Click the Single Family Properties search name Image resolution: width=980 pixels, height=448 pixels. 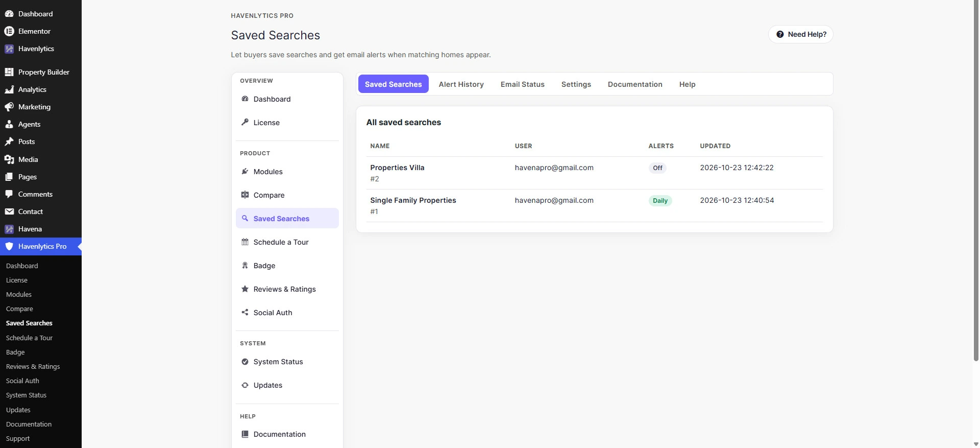coord(413,200)
